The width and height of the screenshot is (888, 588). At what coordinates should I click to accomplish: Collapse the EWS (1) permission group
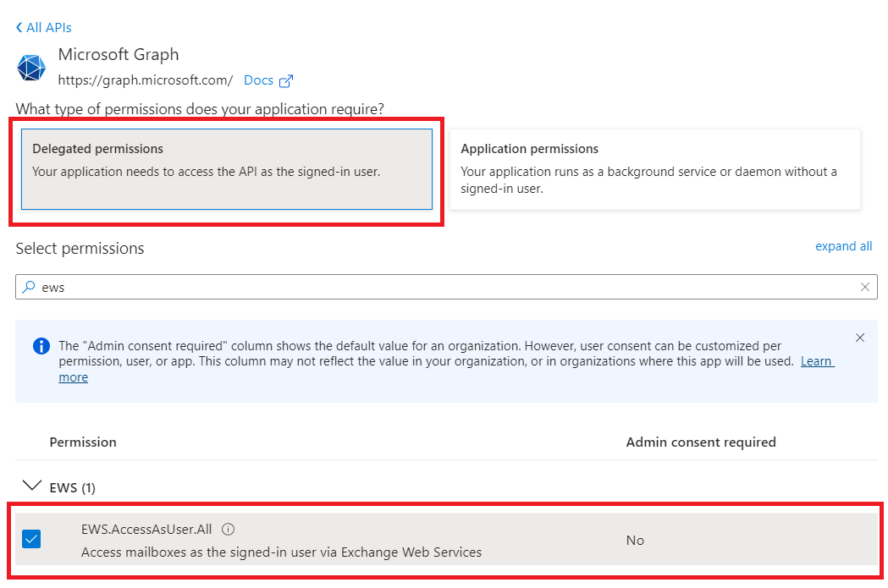pyautogui.click(x=31, y=486)
